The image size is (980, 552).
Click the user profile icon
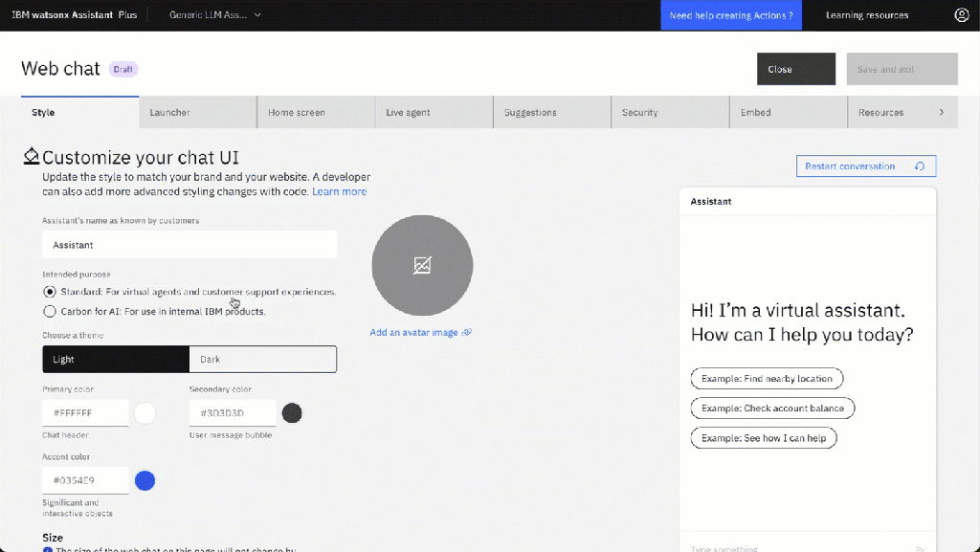coord(962,15)
